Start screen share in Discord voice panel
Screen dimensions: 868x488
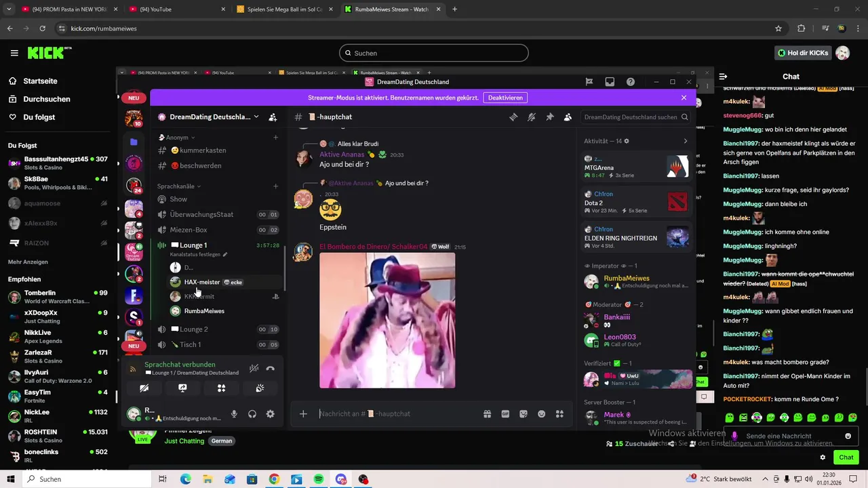point(182,388)
